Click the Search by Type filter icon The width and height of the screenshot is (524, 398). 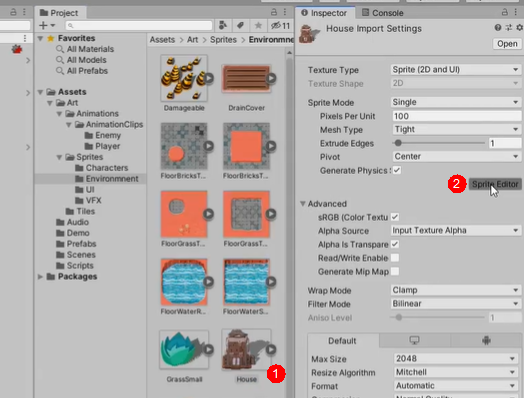click(223, 25)
